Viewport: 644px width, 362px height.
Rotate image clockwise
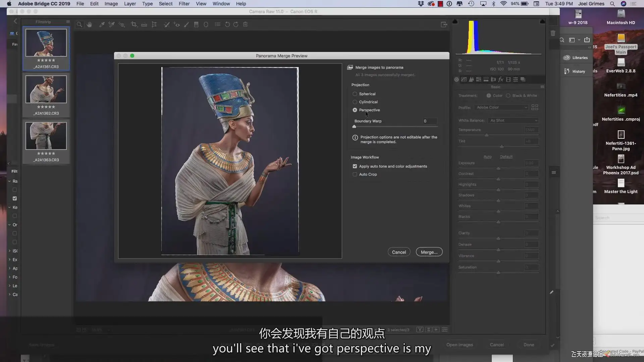click(236, 24)
